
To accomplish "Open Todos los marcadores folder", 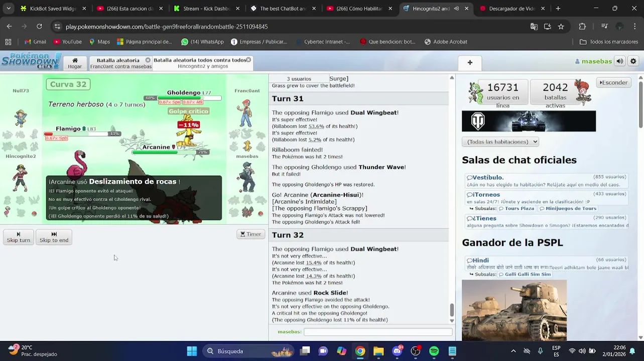I will tap(609, 42).
